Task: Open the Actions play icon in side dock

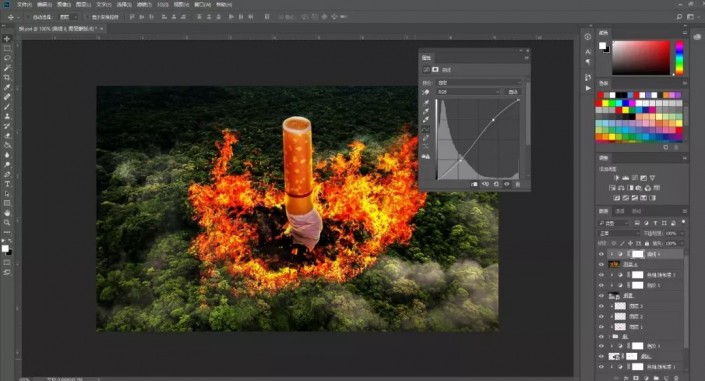Action: [588, 88]
